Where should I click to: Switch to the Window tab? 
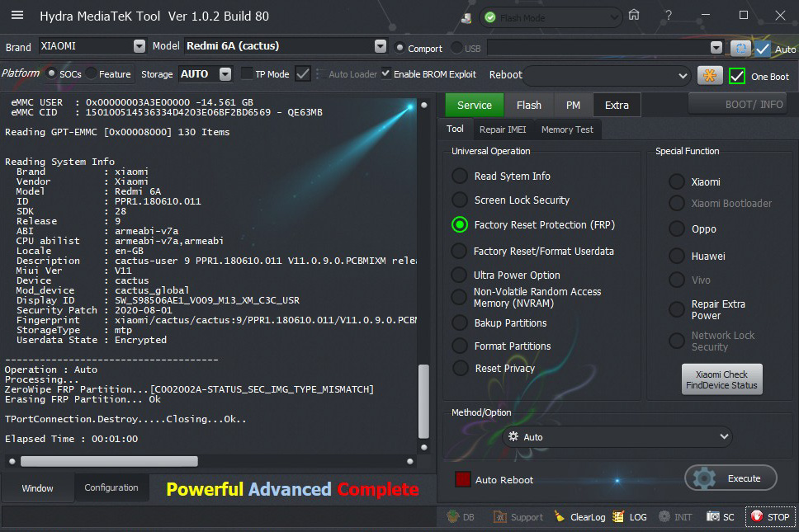pyautogui.click(x=38, y=488)
